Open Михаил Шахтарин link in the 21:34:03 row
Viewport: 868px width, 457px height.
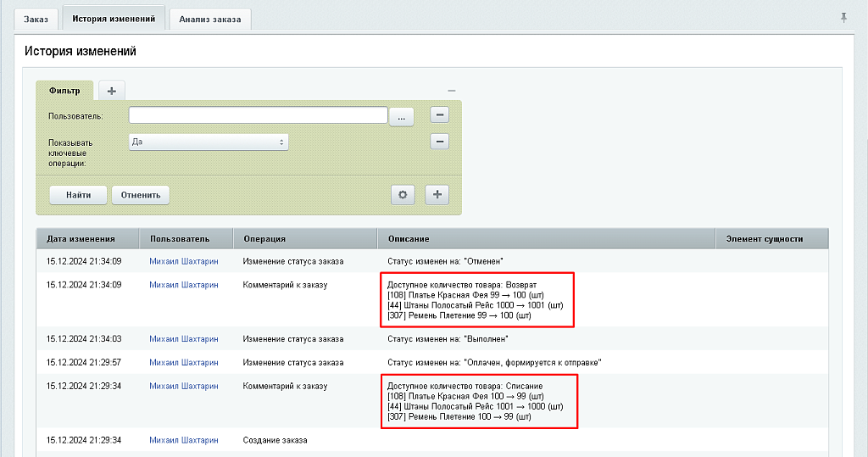tap(183, 339)
